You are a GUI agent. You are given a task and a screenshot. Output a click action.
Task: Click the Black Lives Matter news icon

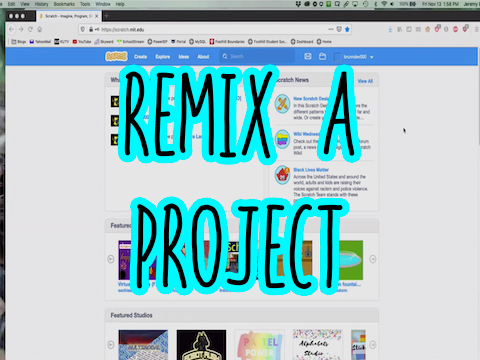pos(283,175)
